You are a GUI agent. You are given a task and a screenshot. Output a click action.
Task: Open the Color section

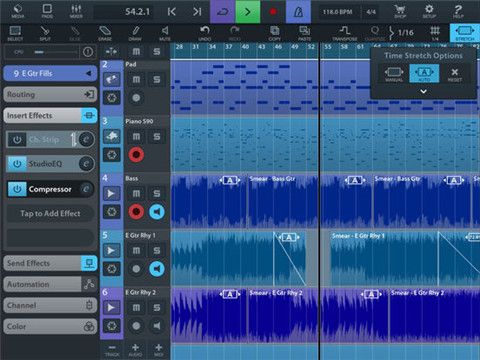tap(50, 327)
